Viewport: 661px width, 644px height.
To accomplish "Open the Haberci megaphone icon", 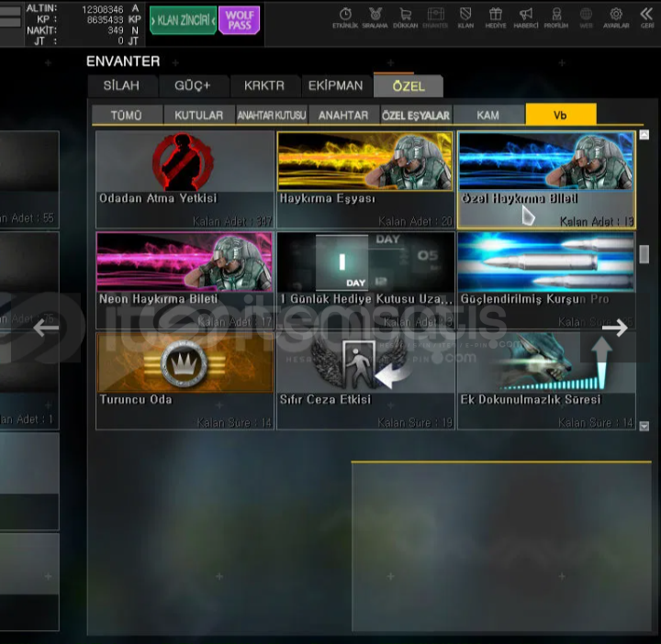I will tap(526, 17).
